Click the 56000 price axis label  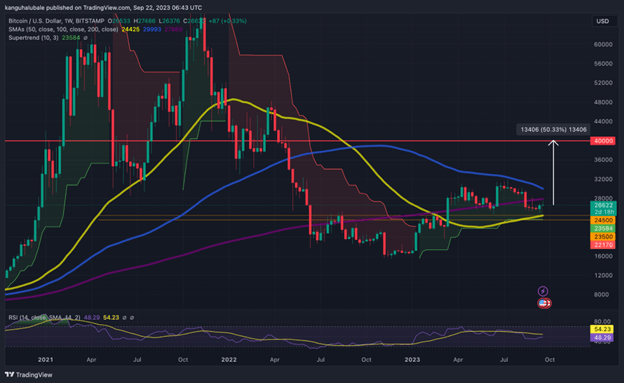click(x=603, y=64)
